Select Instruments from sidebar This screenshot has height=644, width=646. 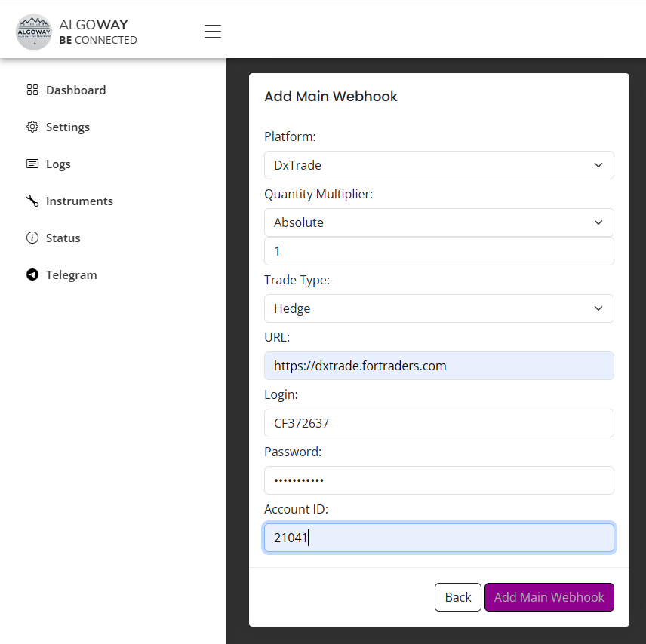coord(79,201)
